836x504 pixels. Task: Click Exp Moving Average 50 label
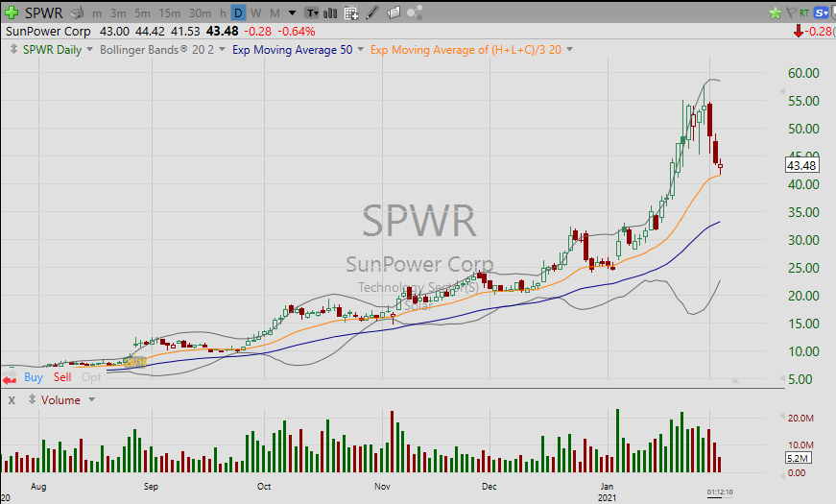(292, 50)
